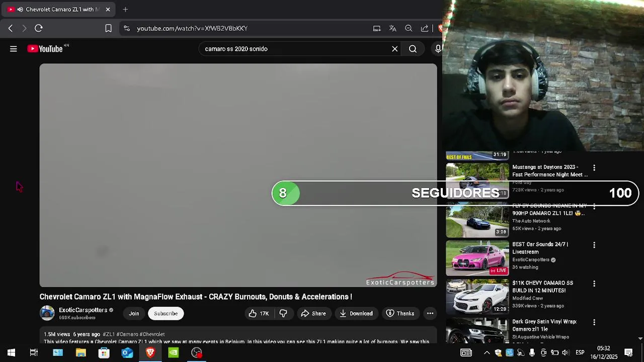Switch to Brave browser in taskbar
This screenshot has height=362, width=644.
coord(150,353)
